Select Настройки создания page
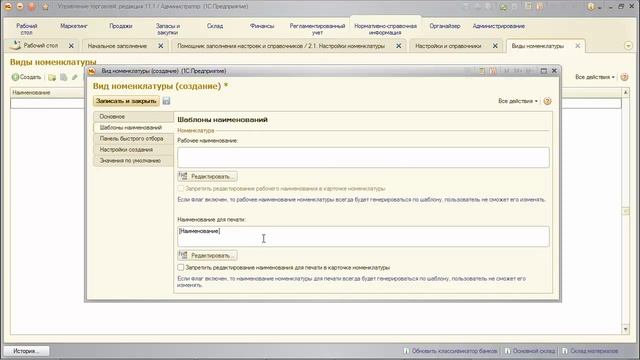The image size is (640, 360). tap(133, 149)
